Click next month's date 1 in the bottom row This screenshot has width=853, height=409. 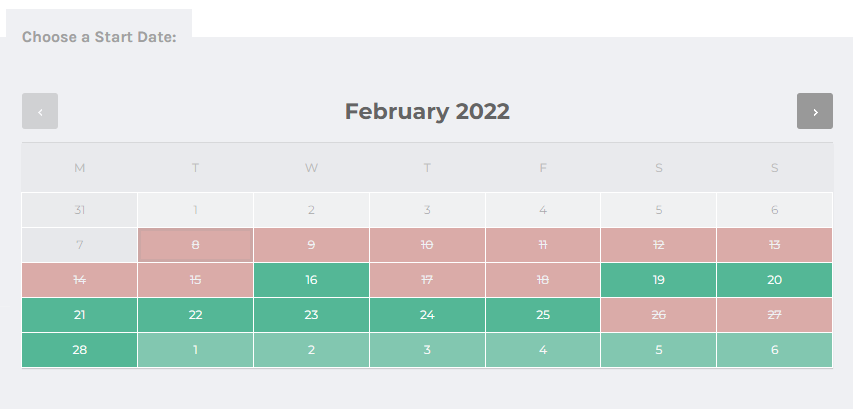[x=196, y=350]
